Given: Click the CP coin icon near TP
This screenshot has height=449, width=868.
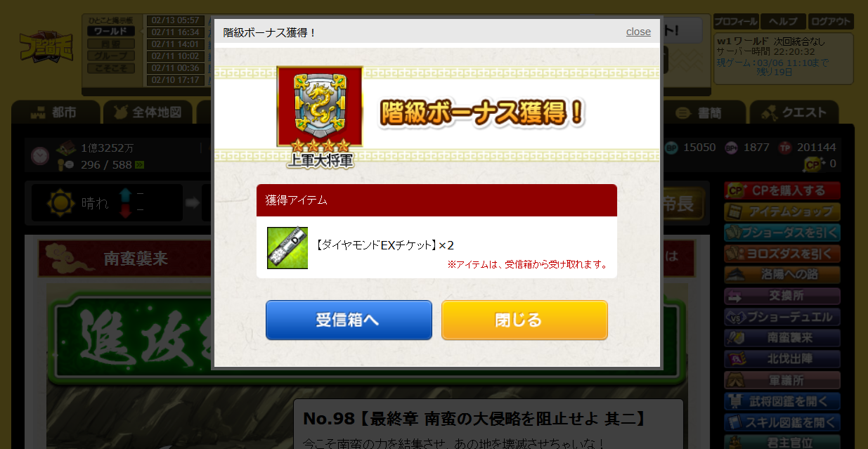Looking at the screenshot, I should point(814,164).
